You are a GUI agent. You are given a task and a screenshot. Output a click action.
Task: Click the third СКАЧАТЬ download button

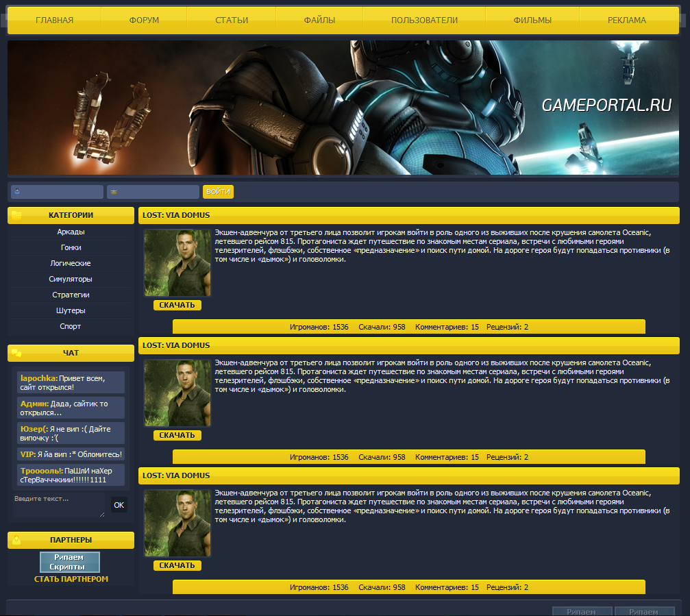177,565
